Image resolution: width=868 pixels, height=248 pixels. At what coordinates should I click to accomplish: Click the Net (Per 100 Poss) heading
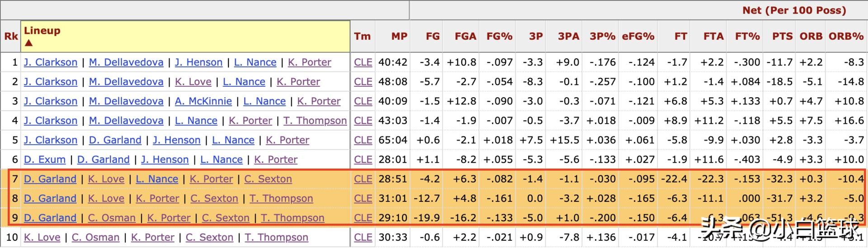pyautogui.click(x=794, y=10)
